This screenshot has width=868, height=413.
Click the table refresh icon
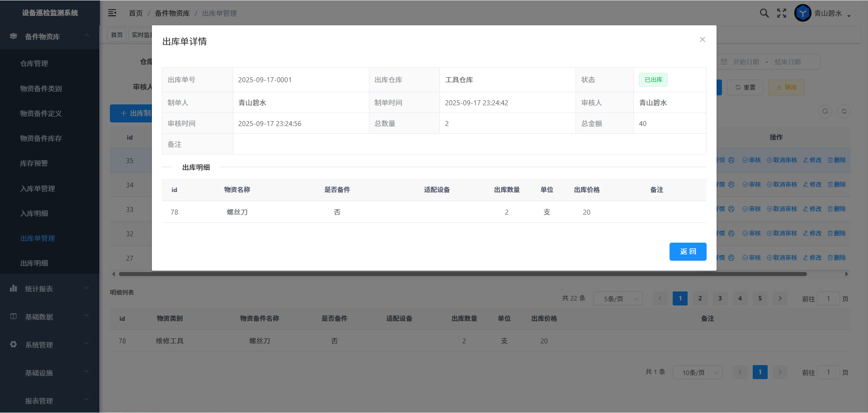[844, 112]
